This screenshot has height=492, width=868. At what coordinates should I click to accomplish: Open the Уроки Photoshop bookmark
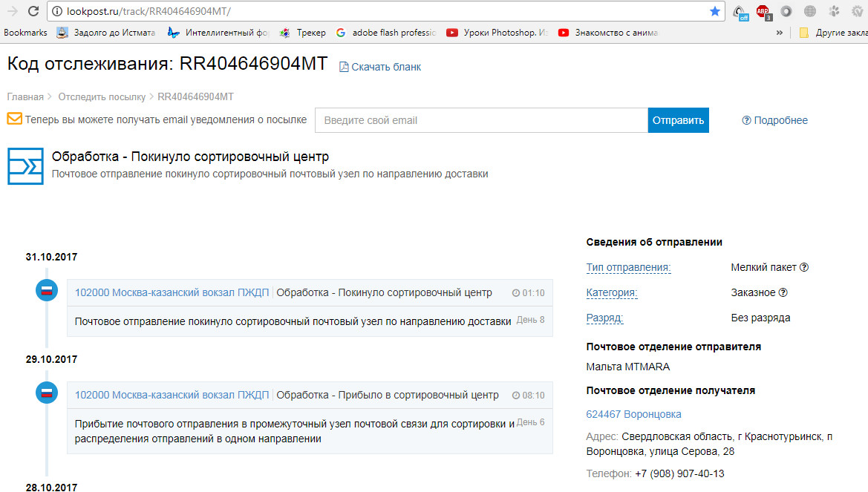(497, 33)
